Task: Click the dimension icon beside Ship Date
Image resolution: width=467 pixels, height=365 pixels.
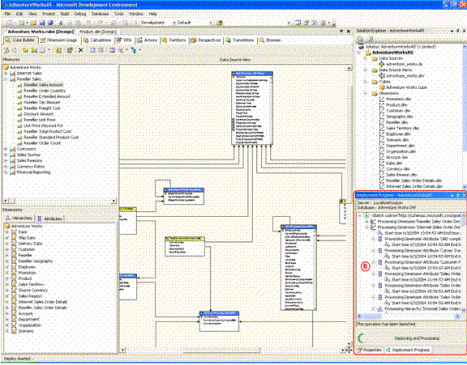Action: coord(14,238)
